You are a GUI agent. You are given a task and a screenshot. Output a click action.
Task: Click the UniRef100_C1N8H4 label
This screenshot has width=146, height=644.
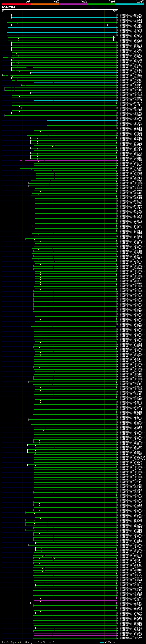[131, 161]
